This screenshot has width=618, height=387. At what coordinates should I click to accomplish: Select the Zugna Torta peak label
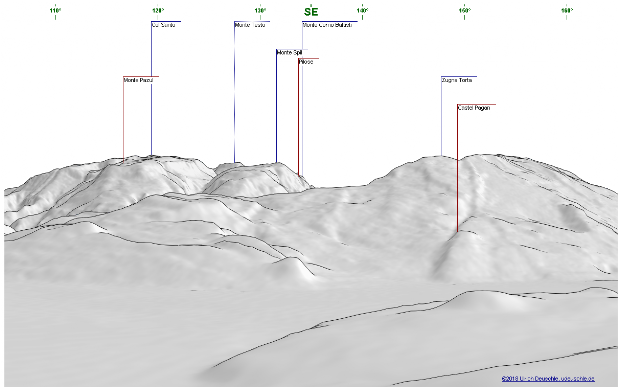click(456, 80)
